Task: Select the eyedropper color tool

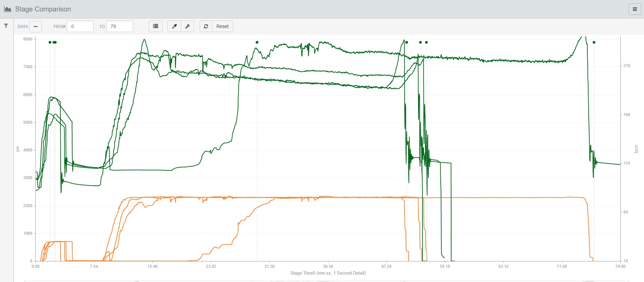Action: pos(174,26)
